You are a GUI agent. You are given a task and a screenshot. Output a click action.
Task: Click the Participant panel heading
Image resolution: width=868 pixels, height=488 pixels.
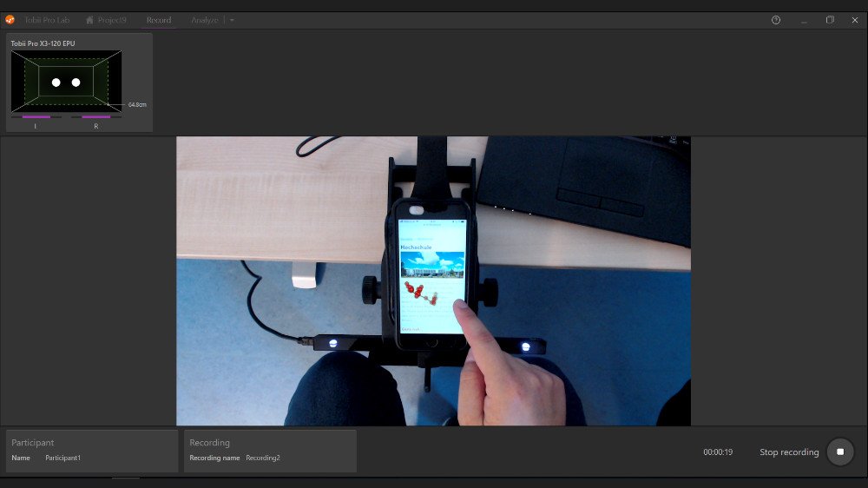pyautogui.click(x=33, y=443)
